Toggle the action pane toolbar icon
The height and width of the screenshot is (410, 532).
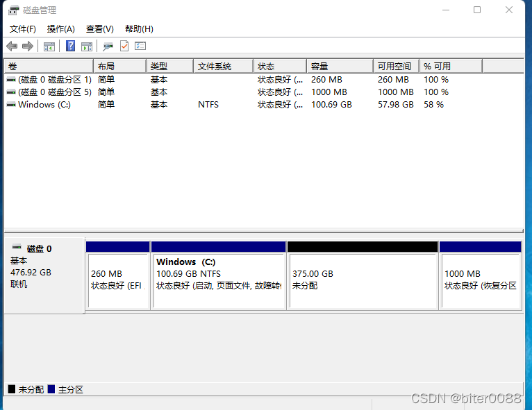[x=87, y=46]
